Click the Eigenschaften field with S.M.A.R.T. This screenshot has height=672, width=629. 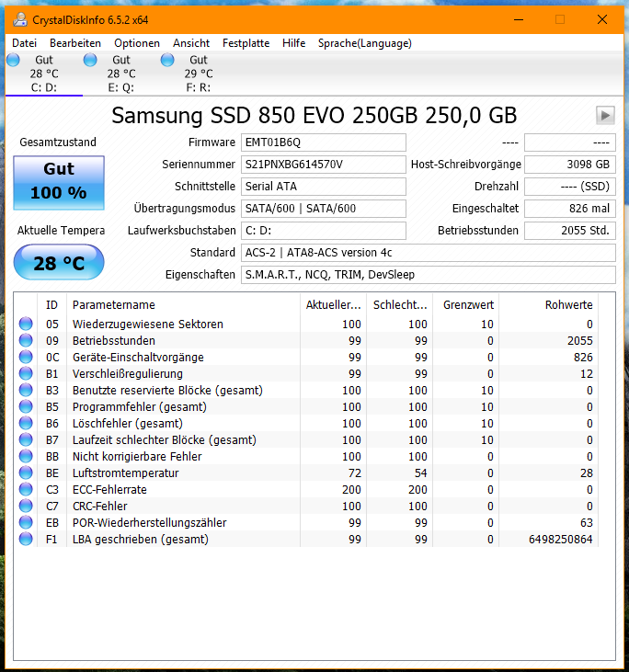pos(429,275)
